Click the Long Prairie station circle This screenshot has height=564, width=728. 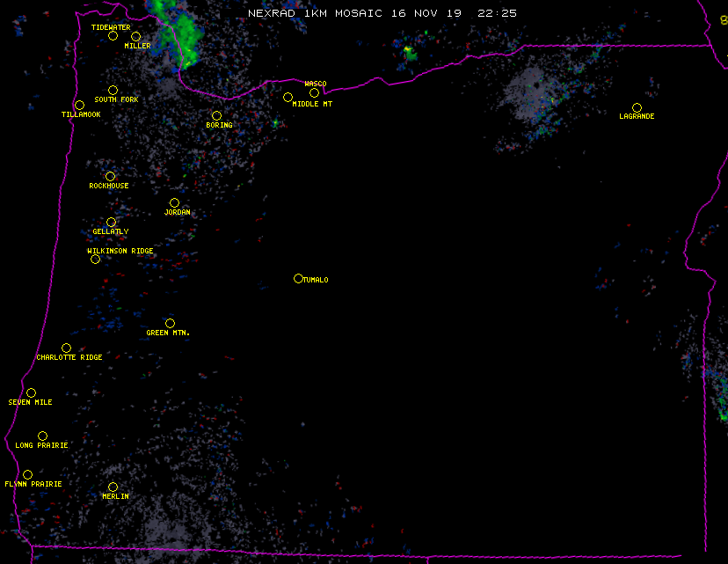42,436
